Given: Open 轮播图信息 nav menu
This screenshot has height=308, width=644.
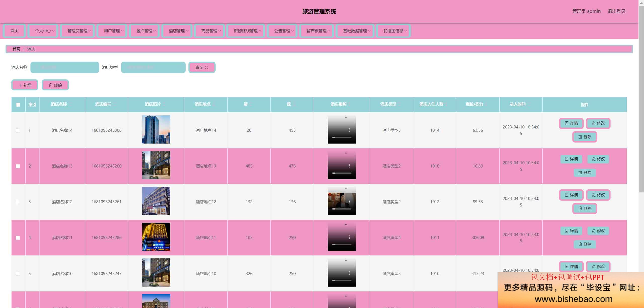Looking at the screenshot, I should (x=394, y=31).
